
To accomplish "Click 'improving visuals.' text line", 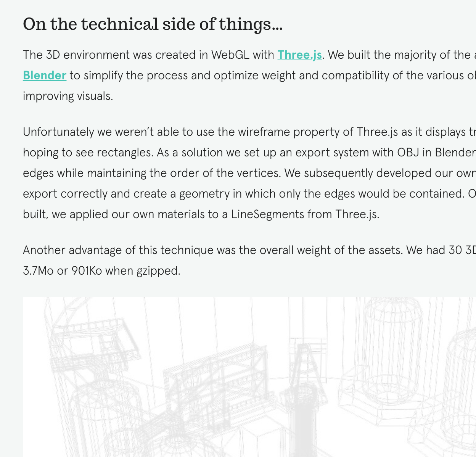I will coord(68,96).
